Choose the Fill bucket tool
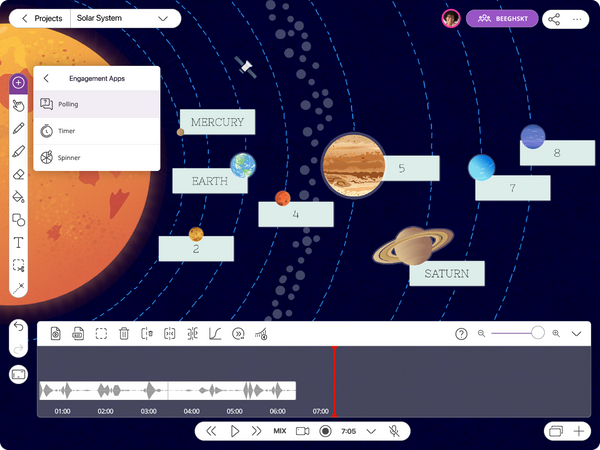The height and width of the screenshot is (450, 600). pyautogui.click(x=18, y=196)
